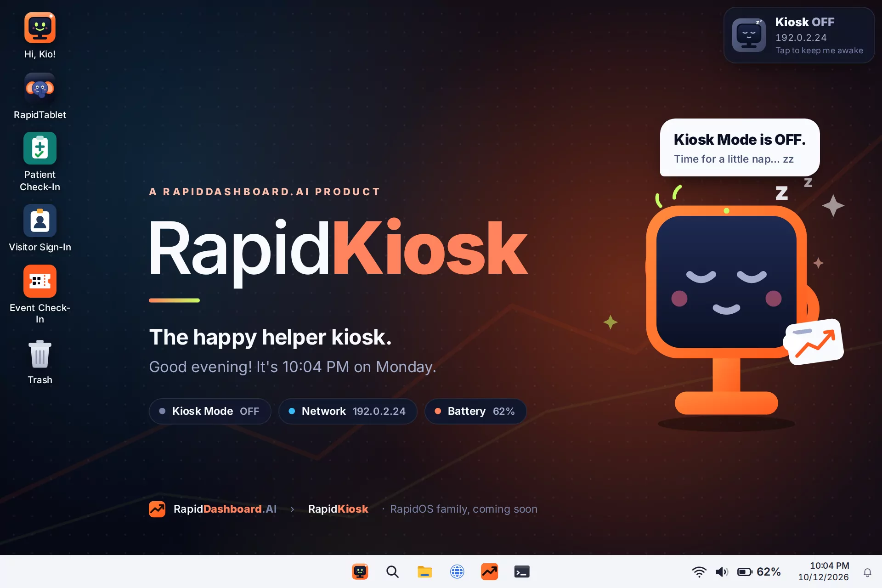Open the notifications bell in tray
Viewport: 882px width, 588px height.
[x=867, y=572]
